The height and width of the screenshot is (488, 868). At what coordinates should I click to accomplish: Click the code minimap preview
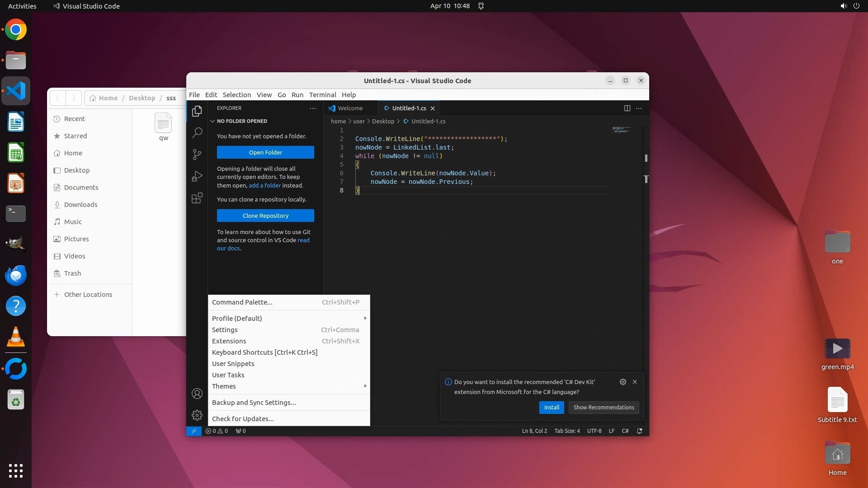621,130
